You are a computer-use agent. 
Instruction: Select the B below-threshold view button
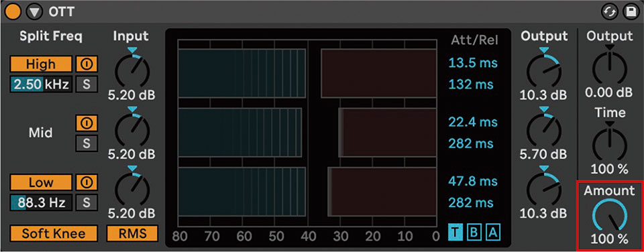[x=474, y=233]
